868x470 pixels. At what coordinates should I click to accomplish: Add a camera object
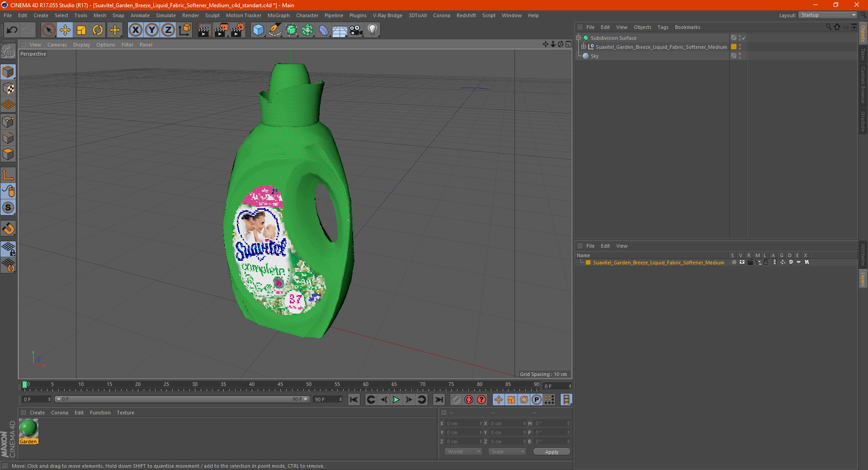click(356, 30)
